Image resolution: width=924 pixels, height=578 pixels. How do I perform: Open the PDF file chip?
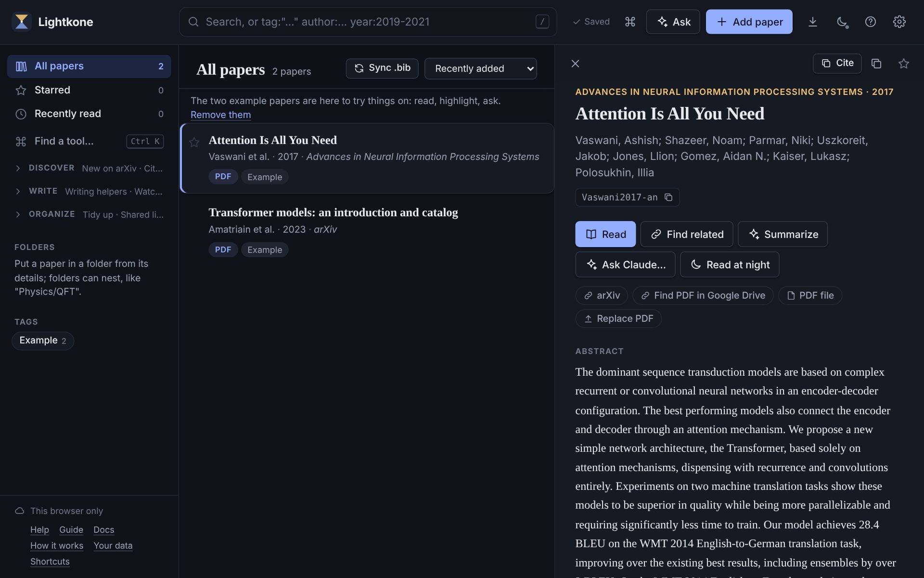coord(810,295)
